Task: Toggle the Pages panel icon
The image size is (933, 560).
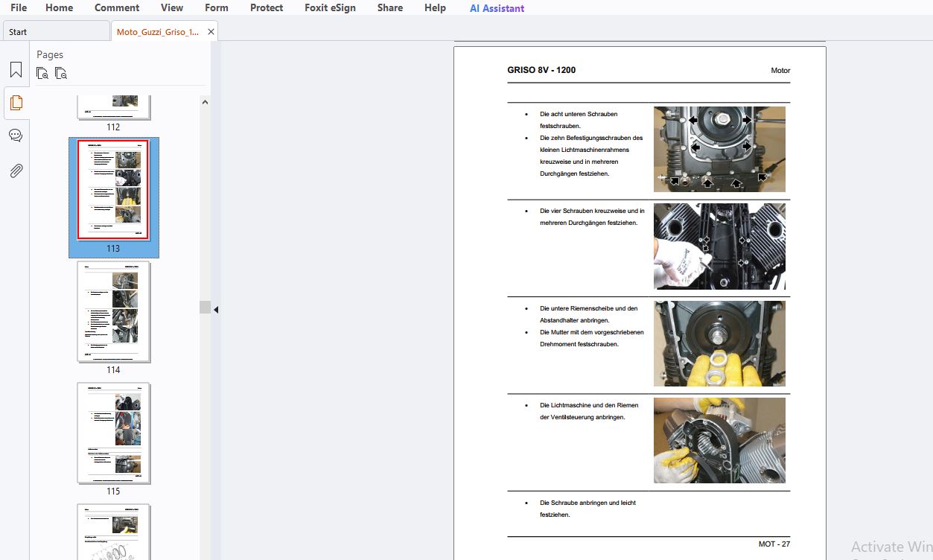Action: (16, 103)
